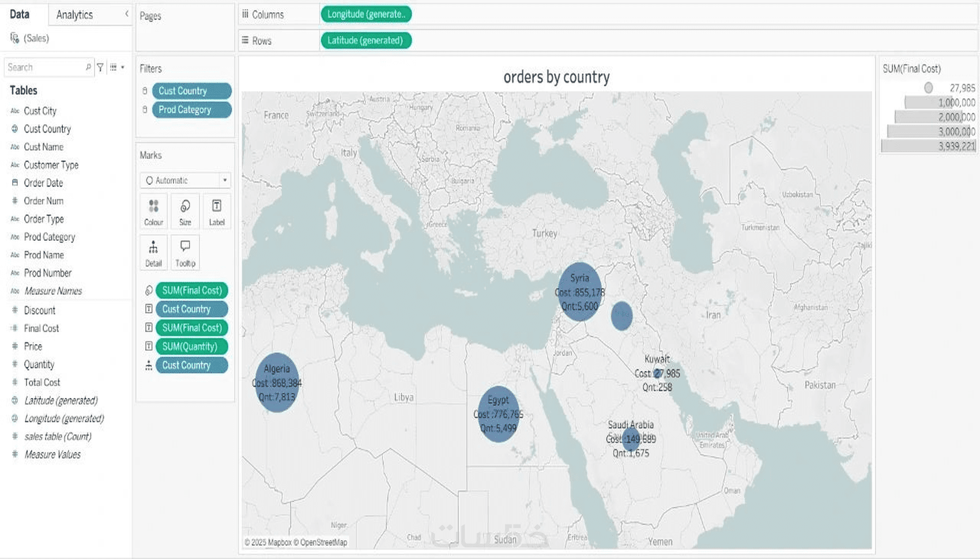Select the Kuwait mark on the map
This screenshot has width=980, height=559.
pos(657,373)
